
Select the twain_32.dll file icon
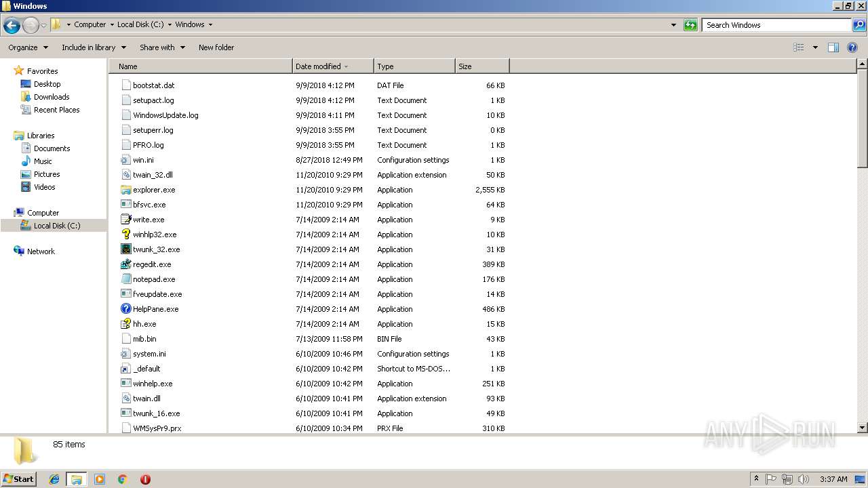pyautogui.click(x=125, y=175)
